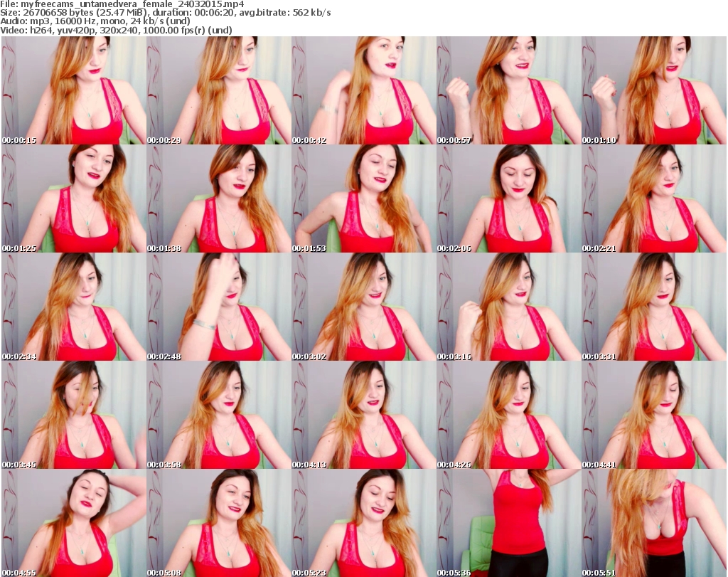728x577 pixels.
Task: Pick the preview frame at 00:02:34
Action: tap(73, 307)
